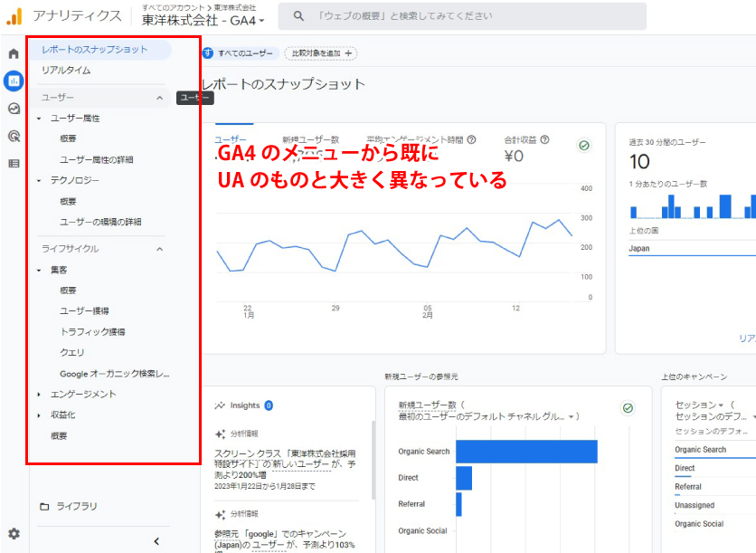Click the Home icon in left rail
The image size is (756, 553).
(14, 54)
